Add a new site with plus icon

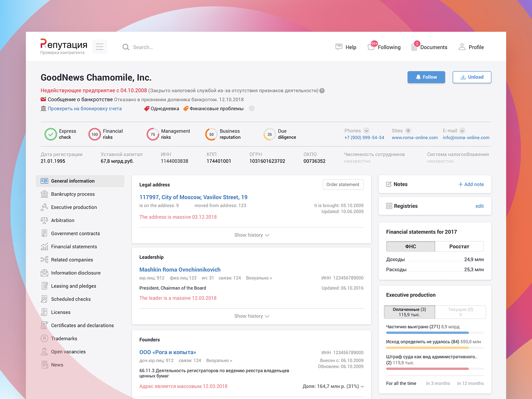tap(408, 131)
